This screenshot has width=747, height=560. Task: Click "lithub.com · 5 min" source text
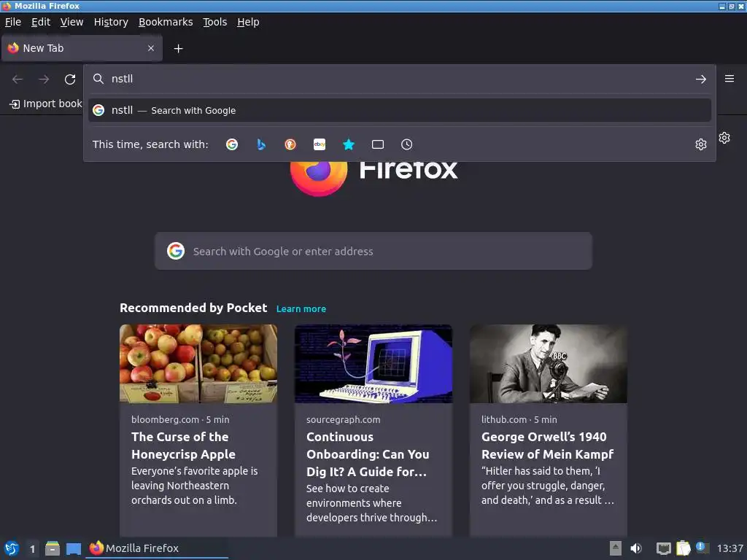coord(519,419)
